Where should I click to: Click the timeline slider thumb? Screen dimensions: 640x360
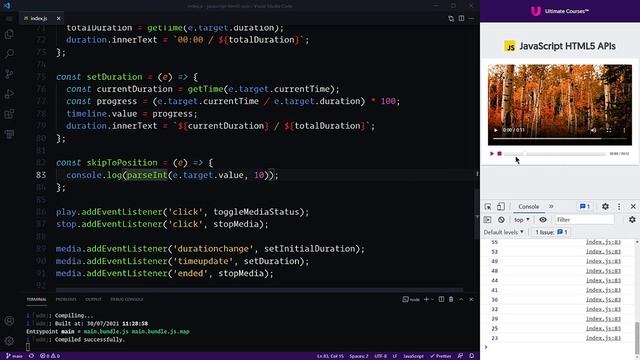click(525, 154)
